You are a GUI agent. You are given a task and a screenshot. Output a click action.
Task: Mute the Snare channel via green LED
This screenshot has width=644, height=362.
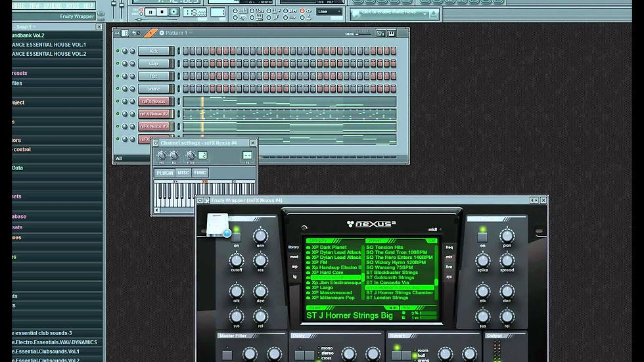pos(118,89)
